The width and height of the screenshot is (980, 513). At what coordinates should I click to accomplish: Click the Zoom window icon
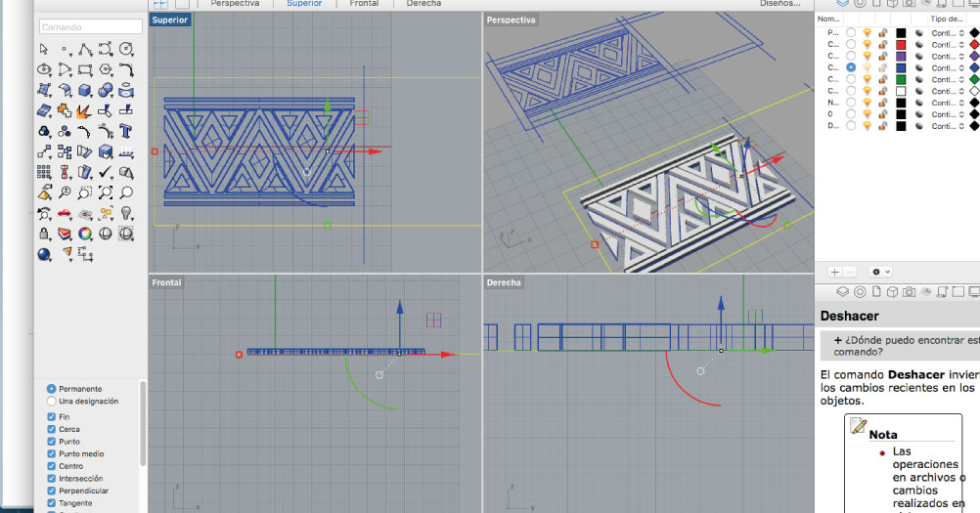[85, 192]
